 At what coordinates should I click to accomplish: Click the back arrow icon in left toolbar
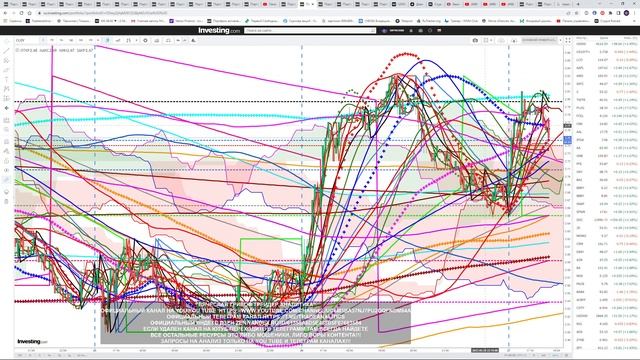6,108
